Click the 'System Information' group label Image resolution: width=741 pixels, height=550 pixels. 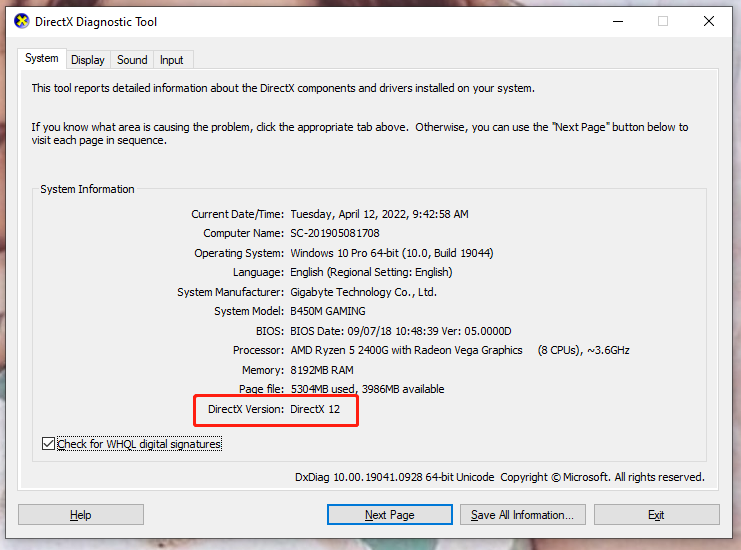[x=87, y=189]
